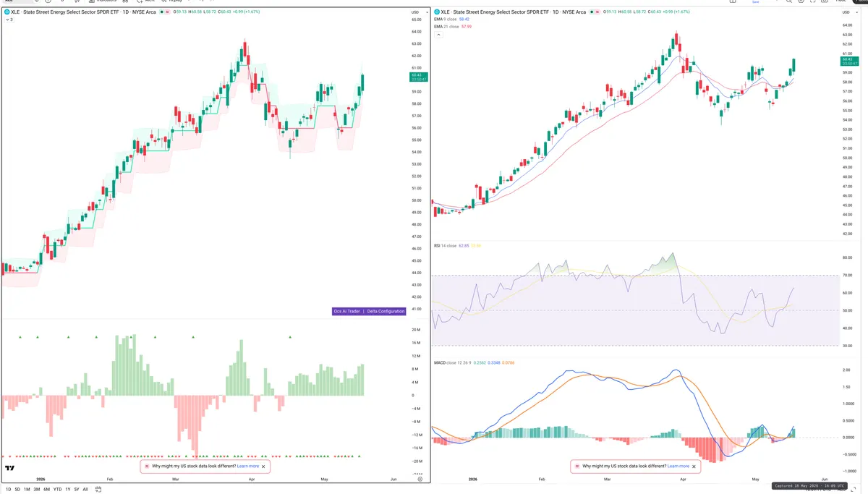This screenshot has height=494, width=868.
Task: Click market status dot on the left chart title
Action: 161,12
